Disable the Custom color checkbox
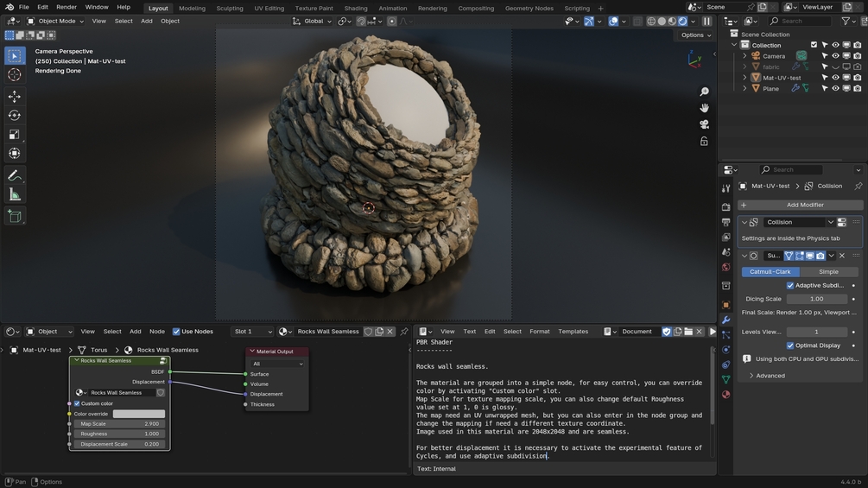 point(77,403)
